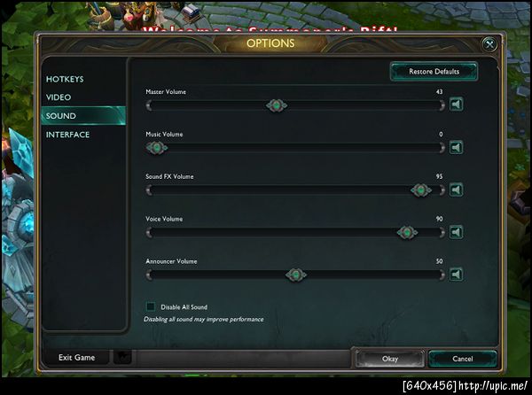Image resolution: width=532 pixels, height=395 pixels.
Task: Mute the Voice Volume speaker icon
Action: coord(456,232)
